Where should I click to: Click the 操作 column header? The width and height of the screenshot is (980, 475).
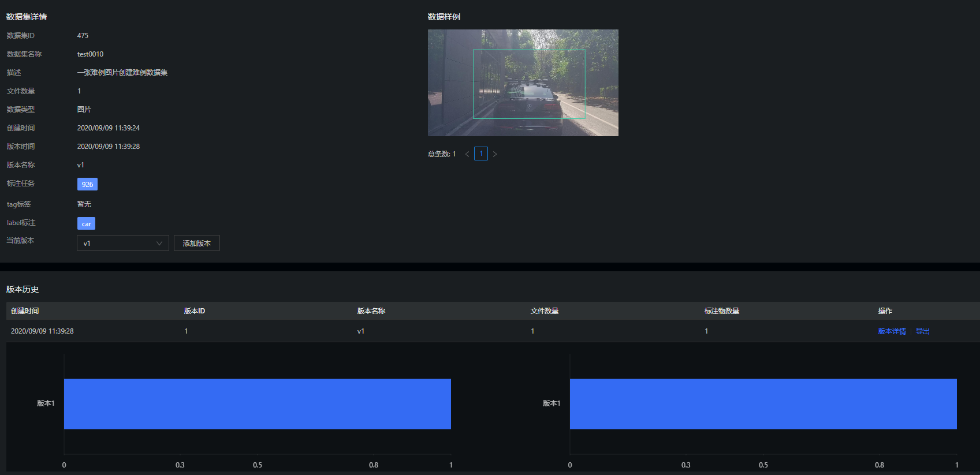coord(885,311)
